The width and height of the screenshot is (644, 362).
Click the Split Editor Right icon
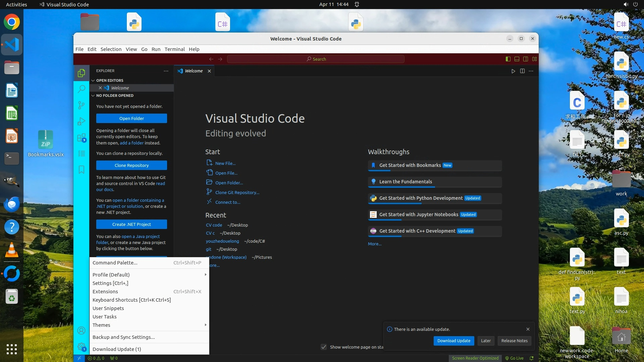coord(522,71)
